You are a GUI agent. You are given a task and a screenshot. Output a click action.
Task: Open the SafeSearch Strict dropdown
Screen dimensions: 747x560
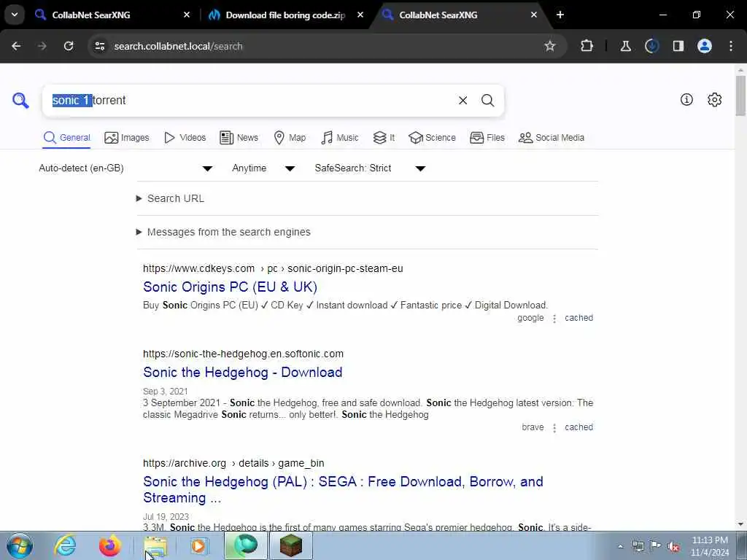tap(370, 168)
